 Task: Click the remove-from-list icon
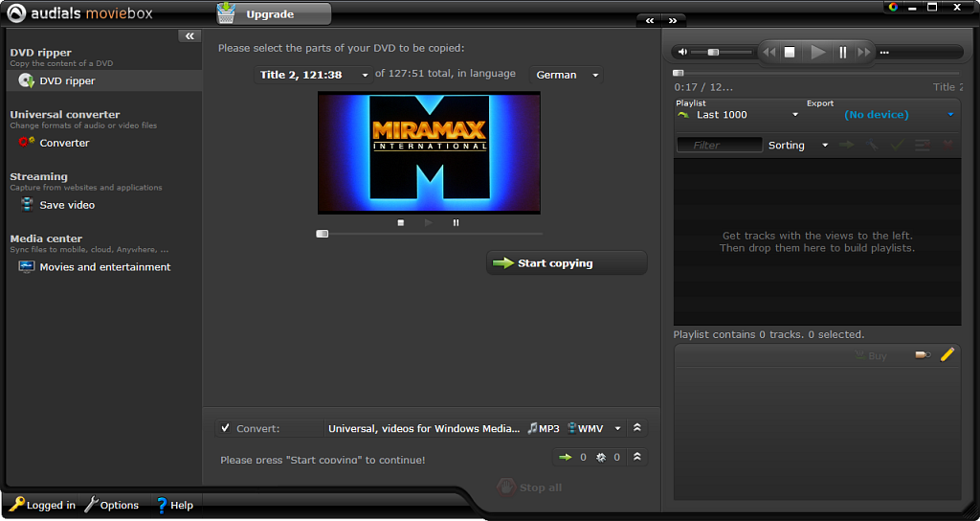click(x=923, y=146)
